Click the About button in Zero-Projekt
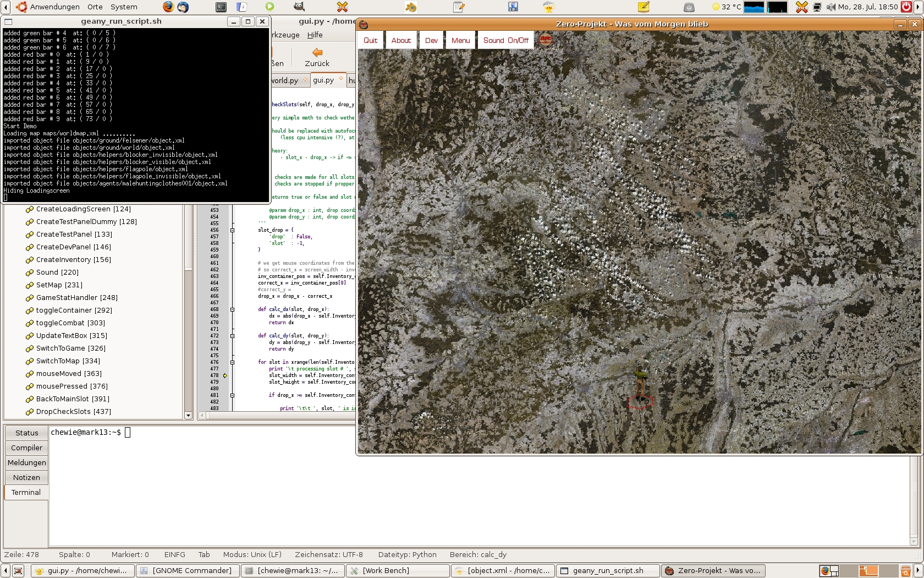The image size is (924, 578). point(401,40)
